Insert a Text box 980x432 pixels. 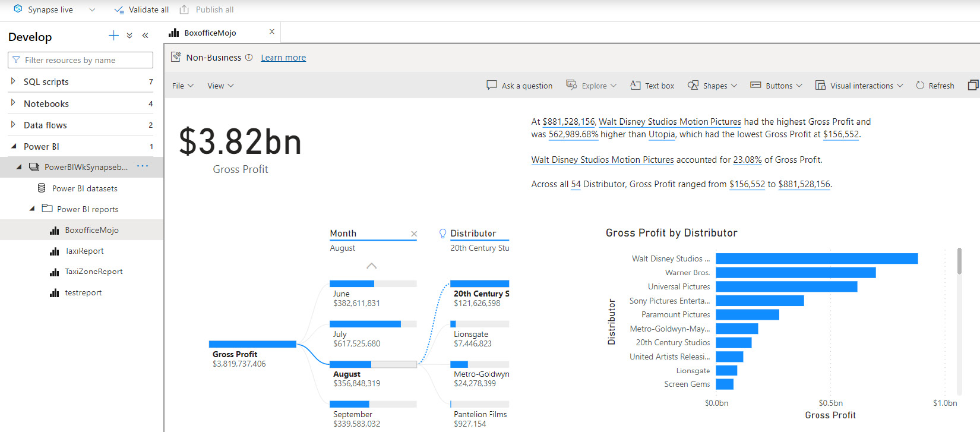[652, 86]
